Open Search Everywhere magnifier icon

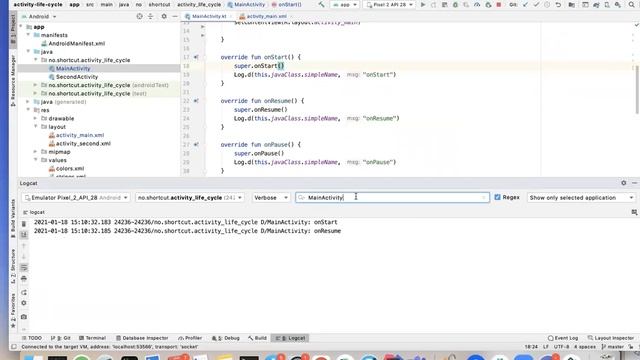[x=631, y=4]
